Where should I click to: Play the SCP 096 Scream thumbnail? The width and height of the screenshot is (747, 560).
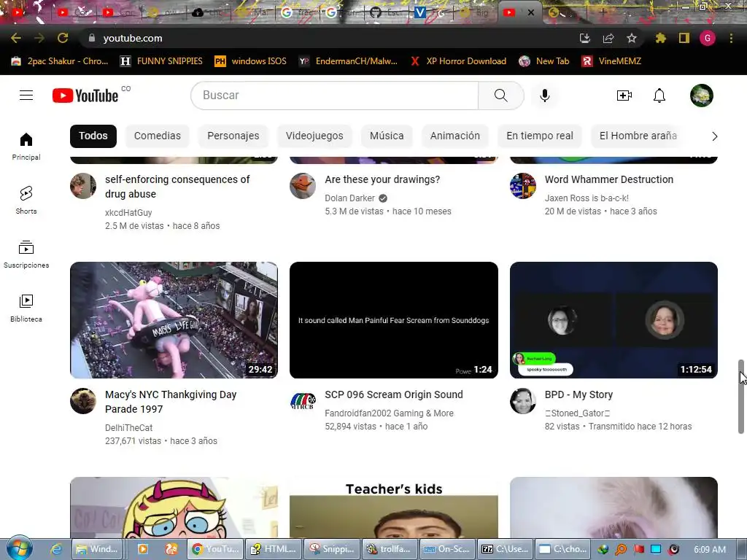(x=393, y=320)
